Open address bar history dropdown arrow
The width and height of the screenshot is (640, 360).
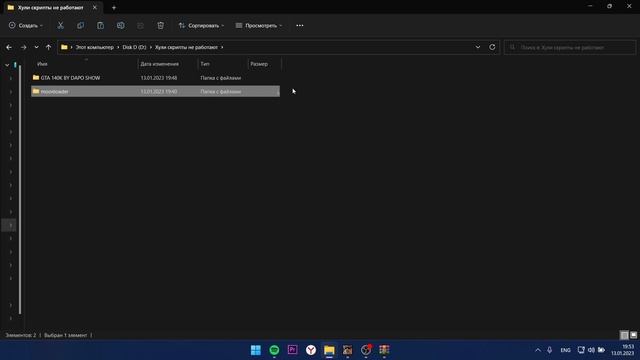click(478, 47)
